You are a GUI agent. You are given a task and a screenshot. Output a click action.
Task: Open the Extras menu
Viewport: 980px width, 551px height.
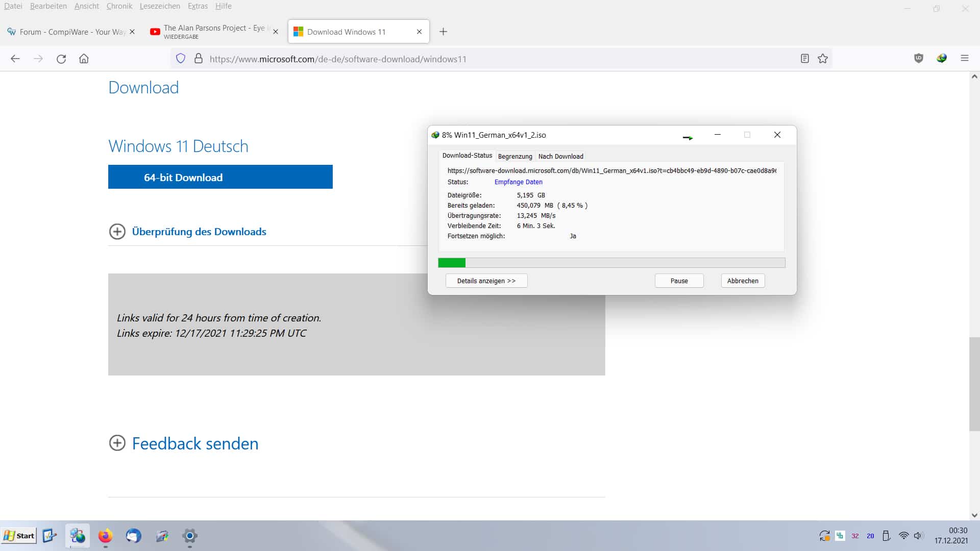(x=198, y=6)
